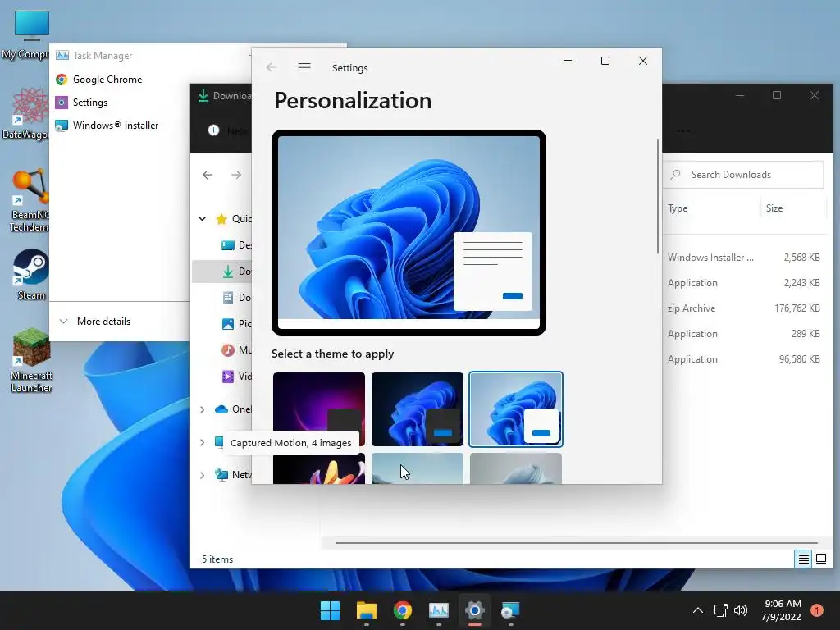Navigate forward in File Explorer
The height and width of the screenshot is (630, 840).
coord(235,175)
